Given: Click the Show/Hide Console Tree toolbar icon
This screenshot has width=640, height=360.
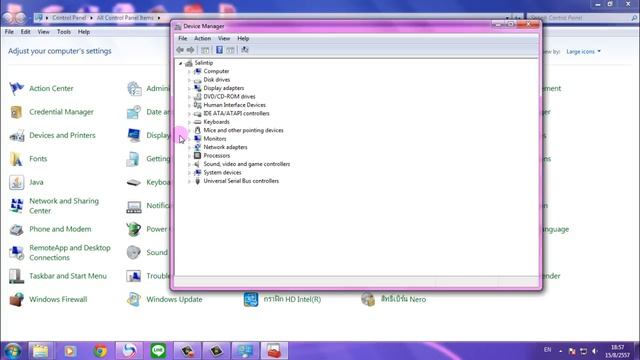Looking at the screenshot, I should tap(205, 50).
